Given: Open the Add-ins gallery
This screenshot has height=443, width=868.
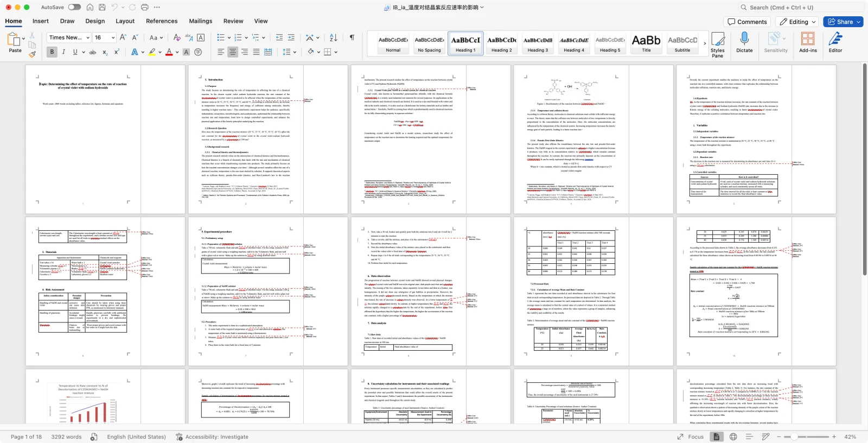Looking at the screenshot, I should (808, 42).
